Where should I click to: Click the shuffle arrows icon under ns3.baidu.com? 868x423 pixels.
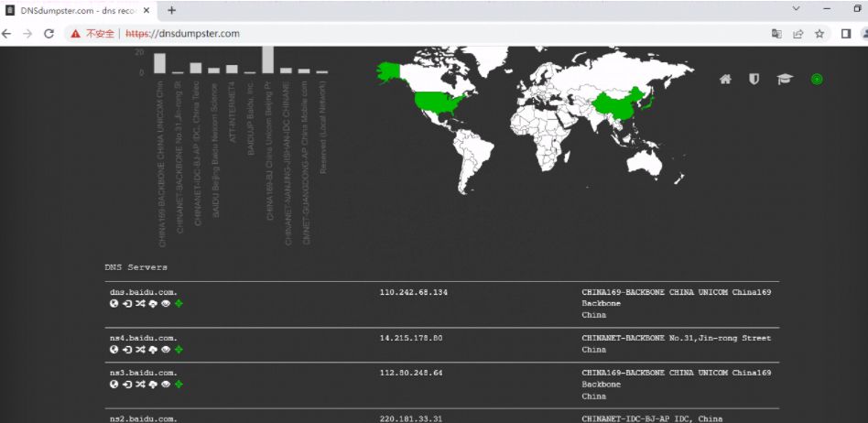pos(140,385)
